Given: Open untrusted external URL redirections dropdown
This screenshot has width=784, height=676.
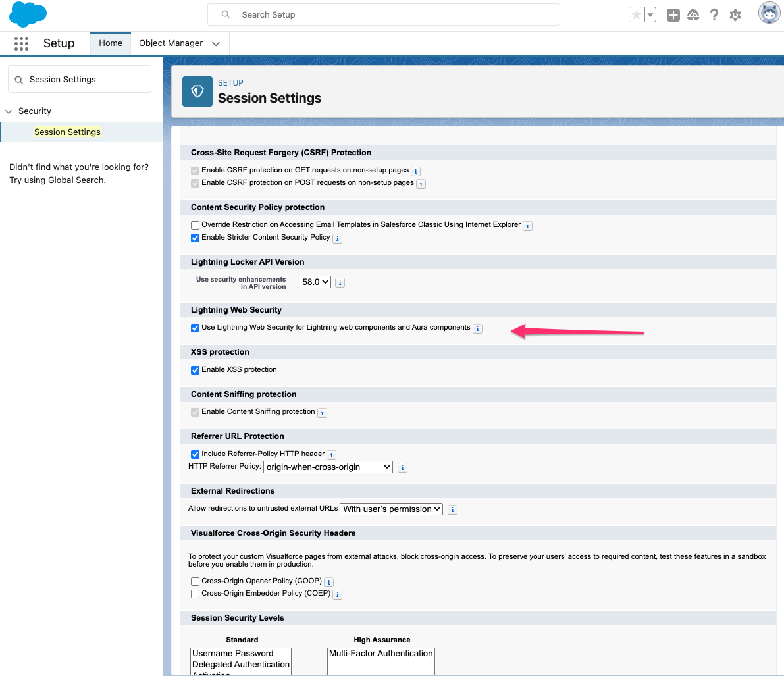Looking at the screenshot, I should 391,509.
